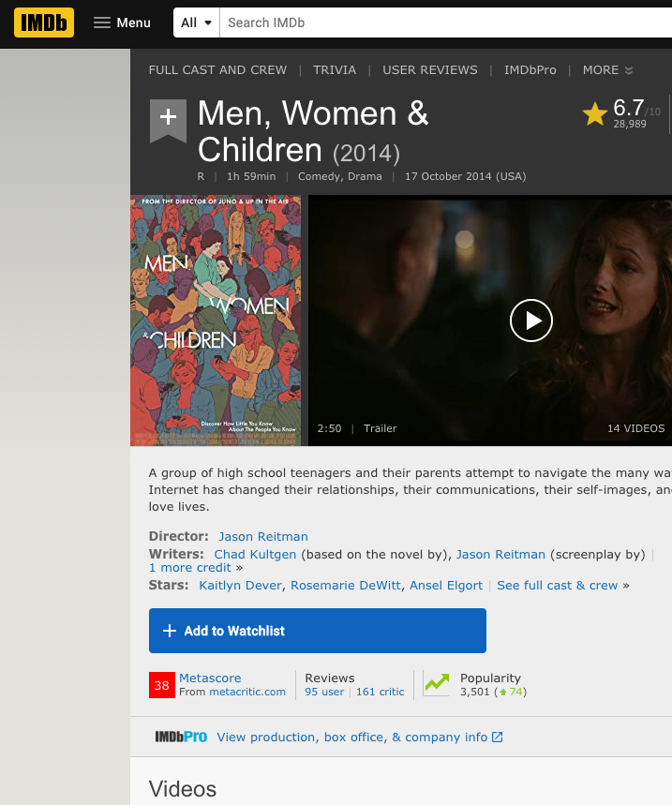672x805 pixels.
Task: Open the 14 Videos gallery
Action: click(x=635, y=428)
